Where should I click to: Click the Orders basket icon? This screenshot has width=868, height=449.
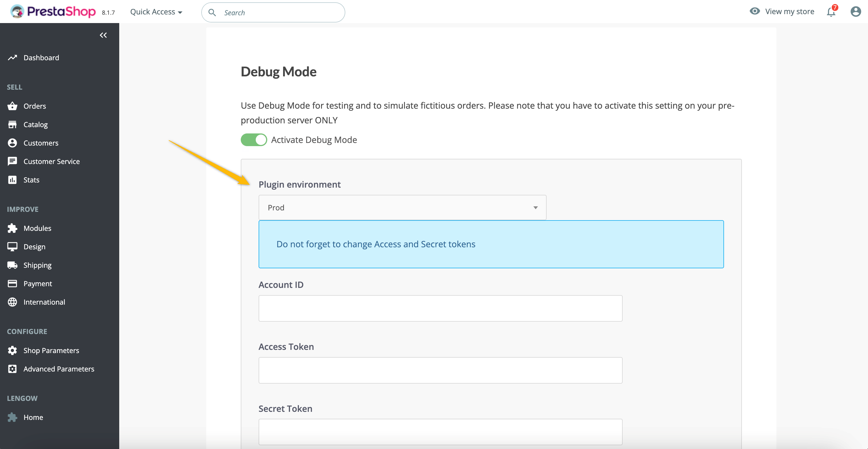point(12,106)
